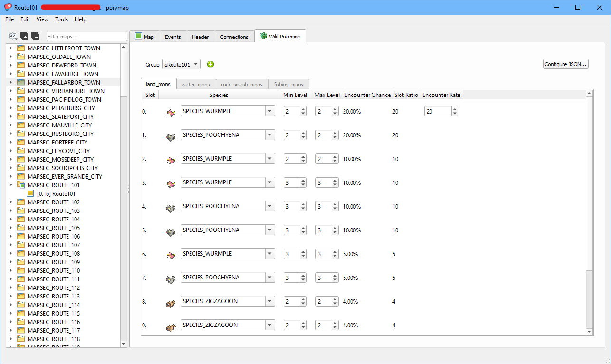Open the Tools menu
Image resolution: width=611 pixels, height=364 pixels.
[61, 19]
